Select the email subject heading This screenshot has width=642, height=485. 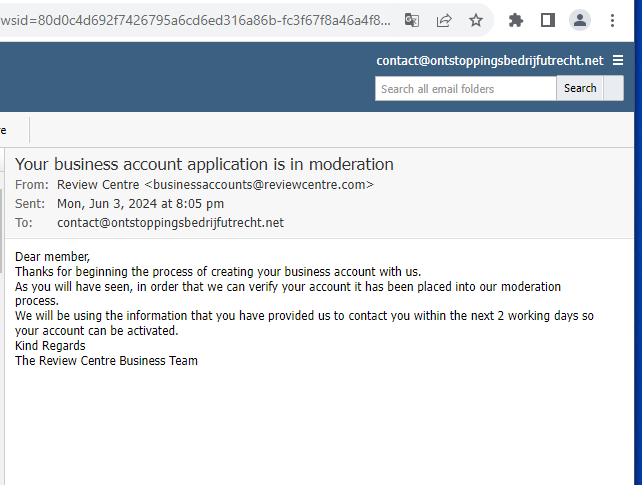coord(204,164)
